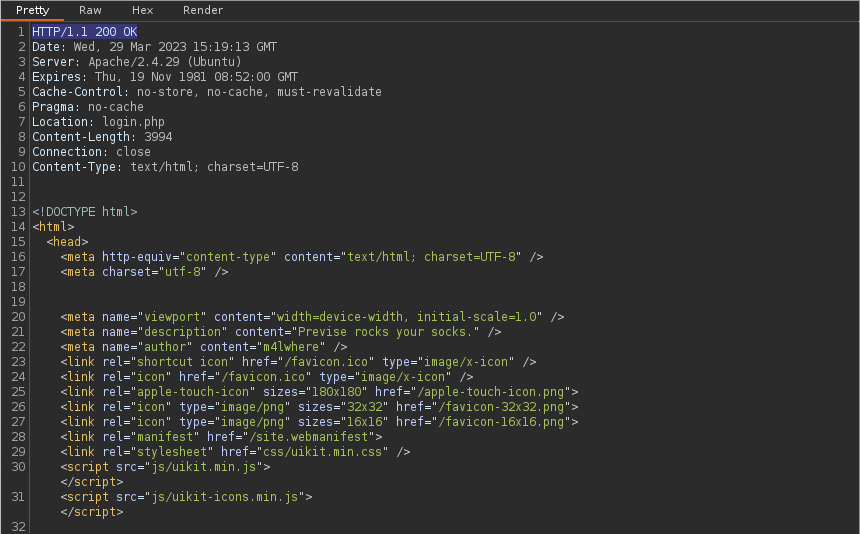Click the HTTP/1.1 200 OK status line
The width and height of the screenshot is (860, 534).
click(x=85, y=32)
